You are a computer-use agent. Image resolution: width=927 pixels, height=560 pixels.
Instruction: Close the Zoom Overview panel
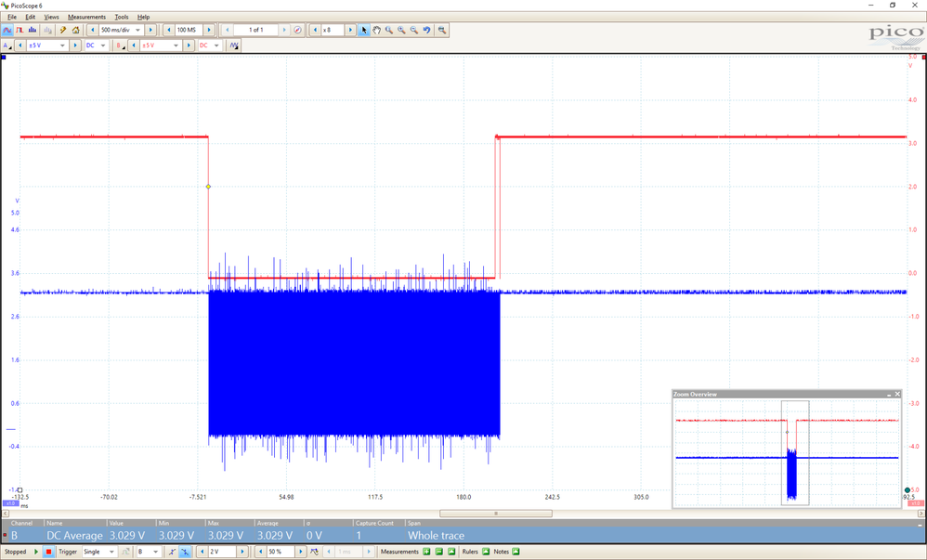tap(897, 394)
